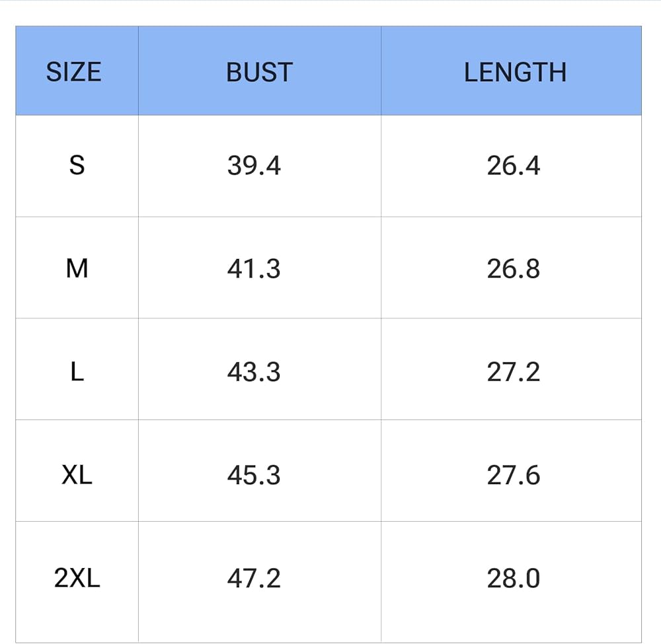Click length value 27.6
The height and width of the screenshot is (644, 661).
(x=514, y=475)
